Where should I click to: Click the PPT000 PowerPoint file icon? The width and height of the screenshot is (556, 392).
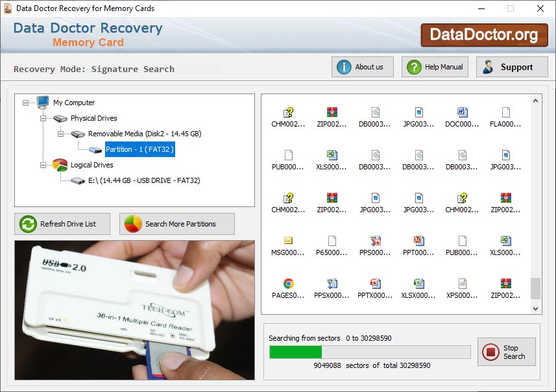[418, 241]
